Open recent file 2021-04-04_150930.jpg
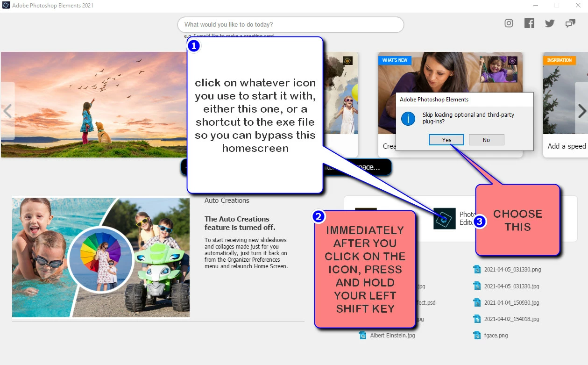Screen dimensions: 588x365 coord(512,302)
